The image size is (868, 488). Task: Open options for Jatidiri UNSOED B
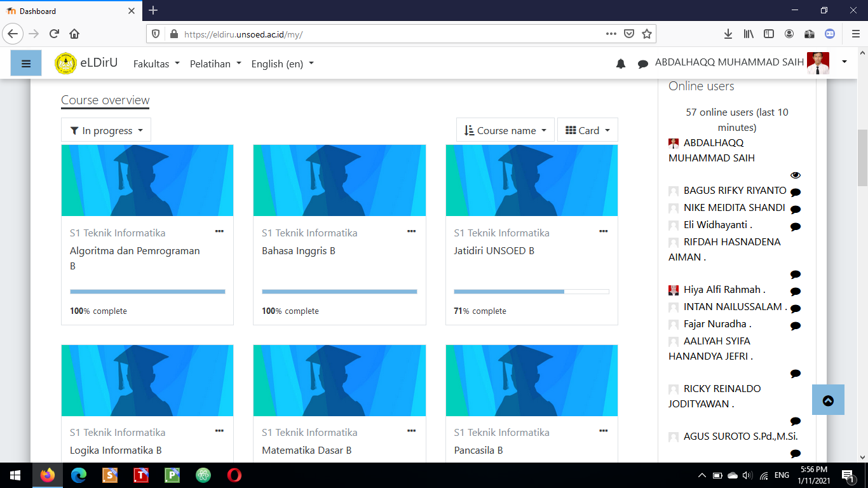(603, 231)
